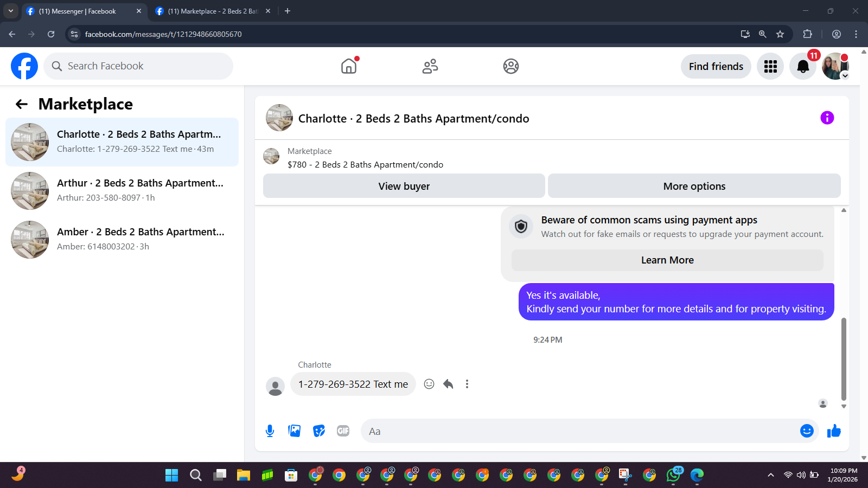Viewport: 868px width, 488px height.
Task: Close the Marketplace browser tab
Action: [x=268, y=11]
